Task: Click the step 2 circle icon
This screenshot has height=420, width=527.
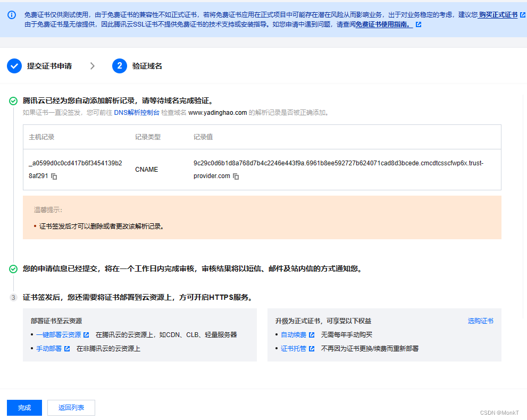Action: [x=119, y=66]
